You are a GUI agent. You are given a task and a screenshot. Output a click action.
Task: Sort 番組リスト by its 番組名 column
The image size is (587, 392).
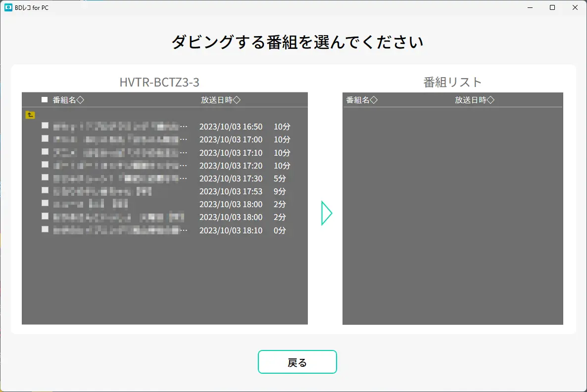pos(362,100)
